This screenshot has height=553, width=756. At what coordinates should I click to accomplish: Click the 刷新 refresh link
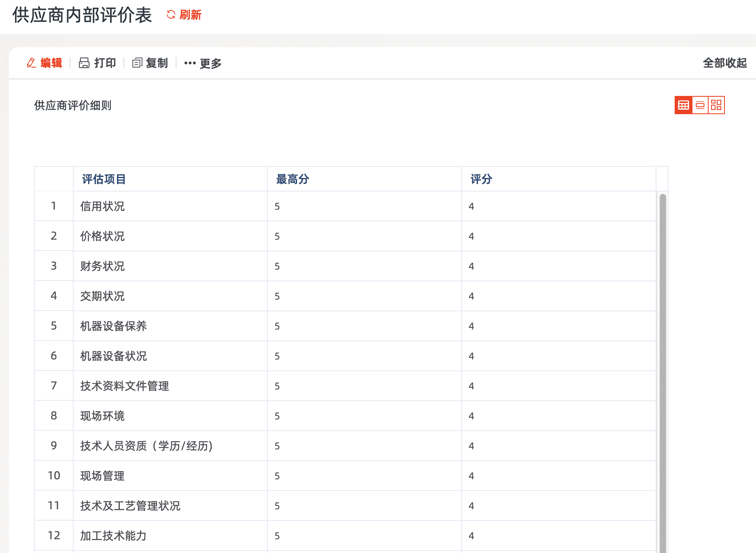(x=190, y=15)
